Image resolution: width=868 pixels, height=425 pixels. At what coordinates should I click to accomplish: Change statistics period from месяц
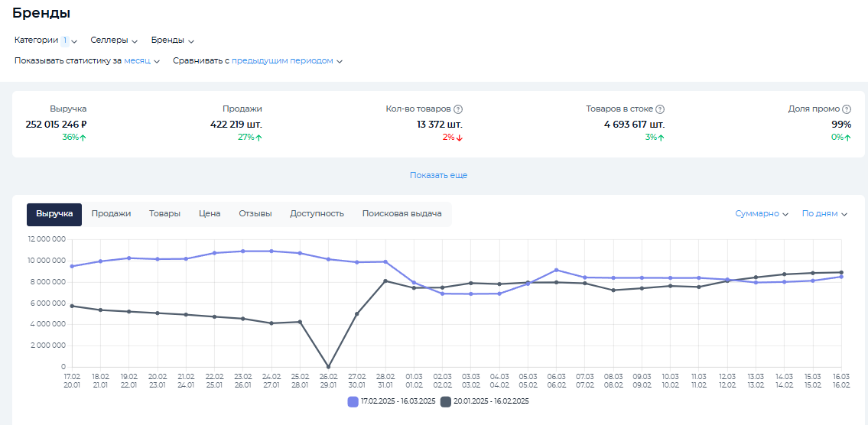pyautogui.click(x=141, y=61)
